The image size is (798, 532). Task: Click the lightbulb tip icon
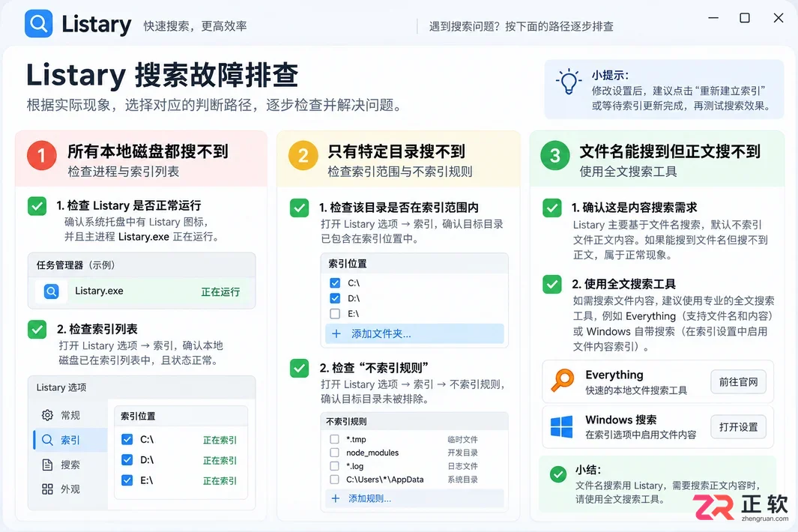(568, 82)
